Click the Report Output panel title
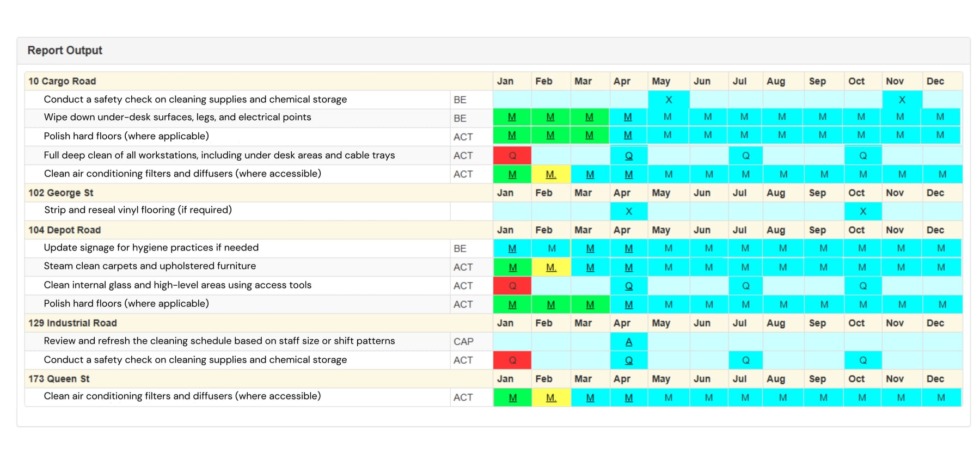980x454 pixels. 65,50
